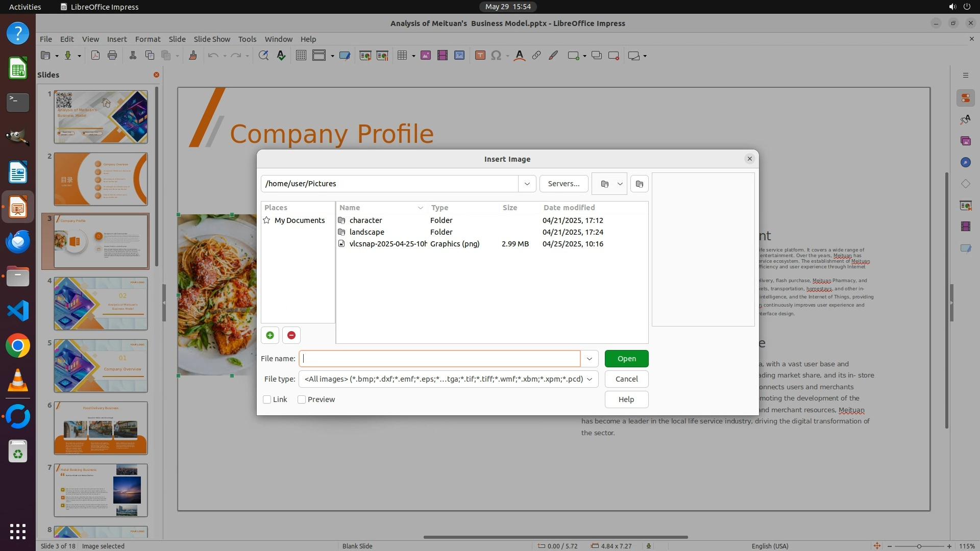Click the create new folder icon
980x551 pixels.
click(x=639, y=184)
